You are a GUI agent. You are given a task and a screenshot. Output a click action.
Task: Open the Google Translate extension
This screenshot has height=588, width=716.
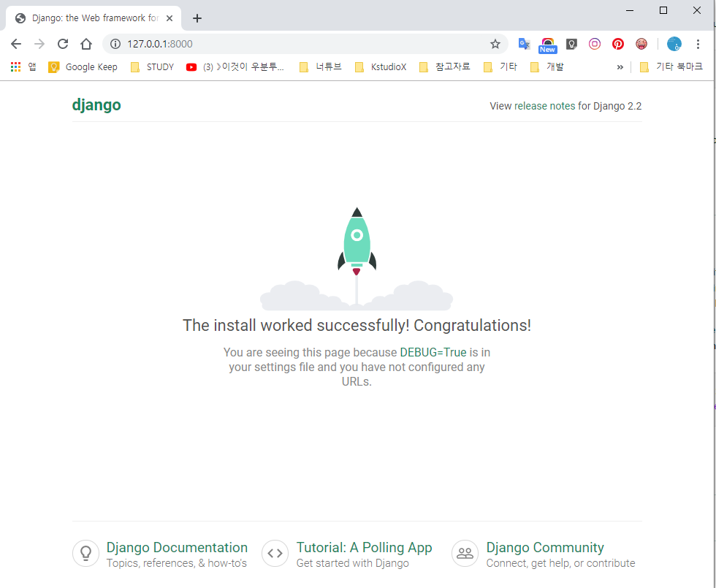524,44
